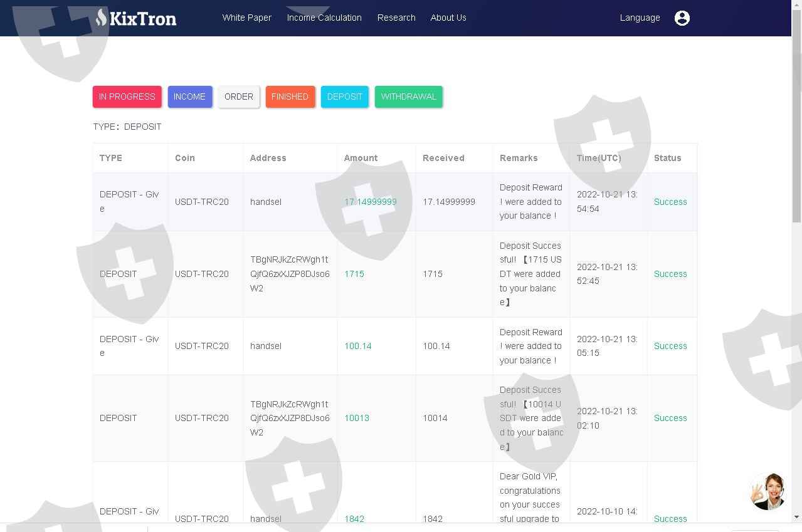Click the 17.14999999 green amount

[371, 202]
